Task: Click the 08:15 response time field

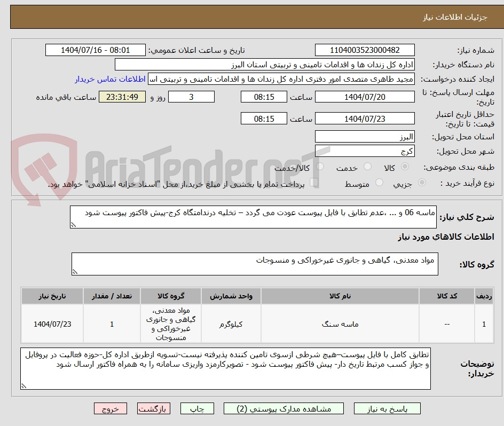Action: click(x=264, y=97)
